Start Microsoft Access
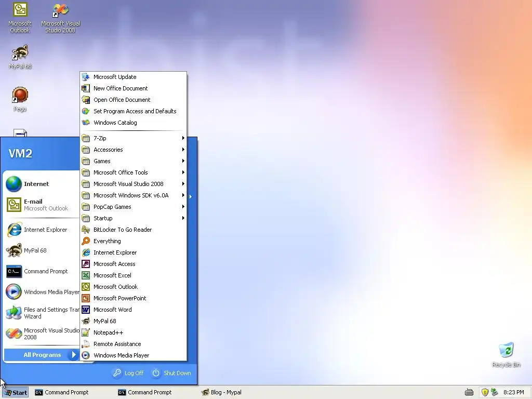 (134, 264)
